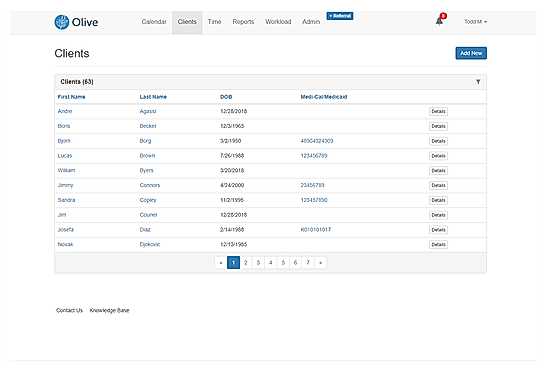This screenshot has height=368, width=546.
Task: Go to next page arrow
Action: (x=320, y=263)
